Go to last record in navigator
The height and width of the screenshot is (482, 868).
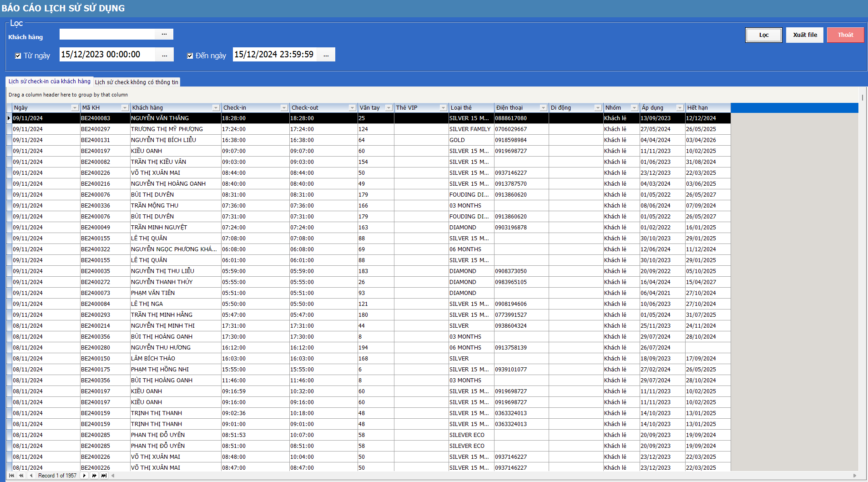[x=104, y=476]
